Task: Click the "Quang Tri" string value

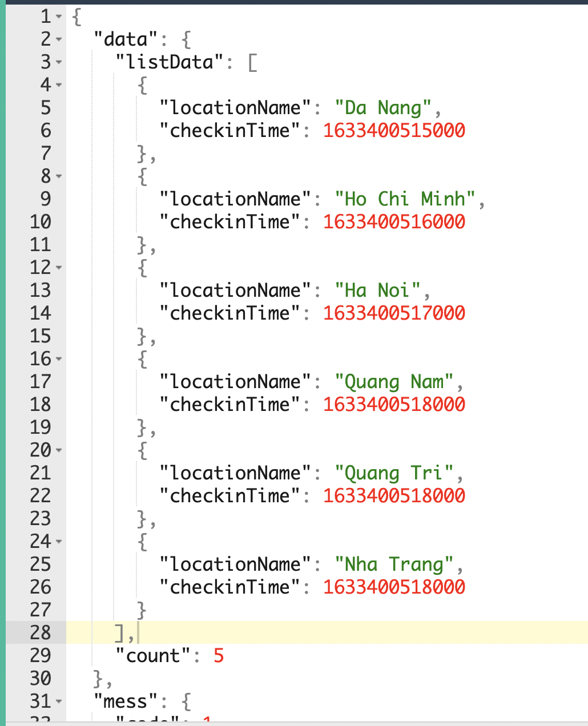Action: pyautogui.click(x=394, y=473)
